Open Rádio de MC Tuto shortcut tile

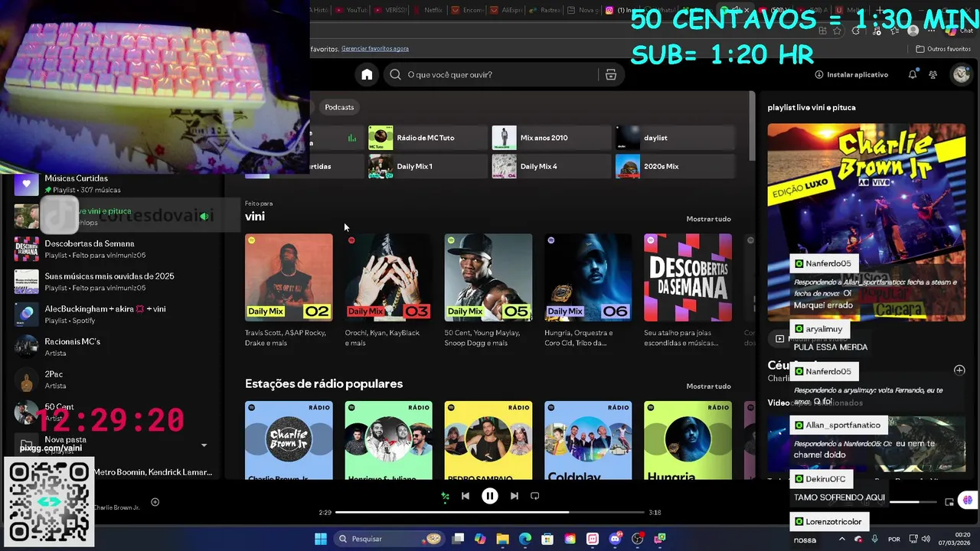point(427,138)
